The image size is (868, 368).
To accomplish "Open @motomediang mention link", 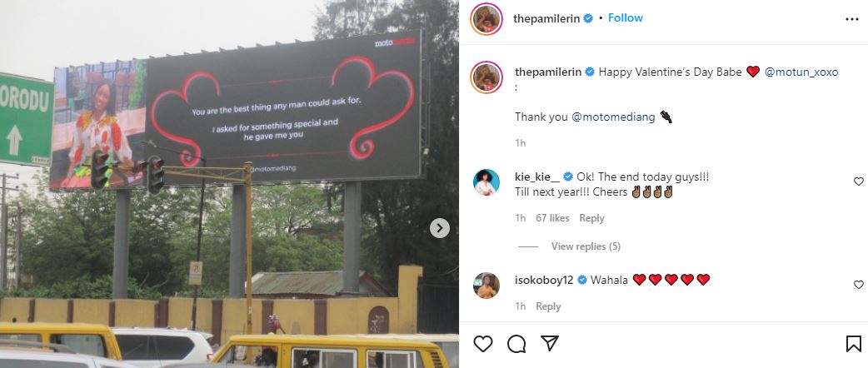I will pyautogui.click(x=613, y=117).
